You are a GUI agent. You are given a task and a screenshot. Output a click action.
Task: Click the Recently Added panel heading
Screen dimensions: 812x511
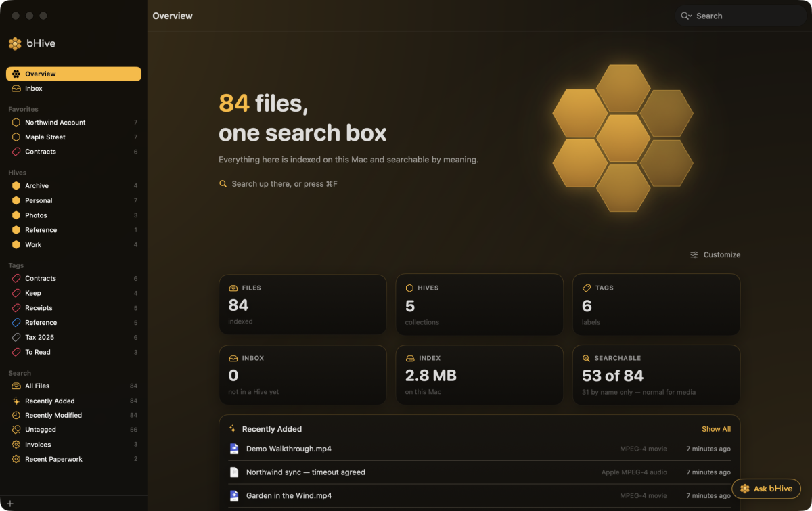coord(272,429)
